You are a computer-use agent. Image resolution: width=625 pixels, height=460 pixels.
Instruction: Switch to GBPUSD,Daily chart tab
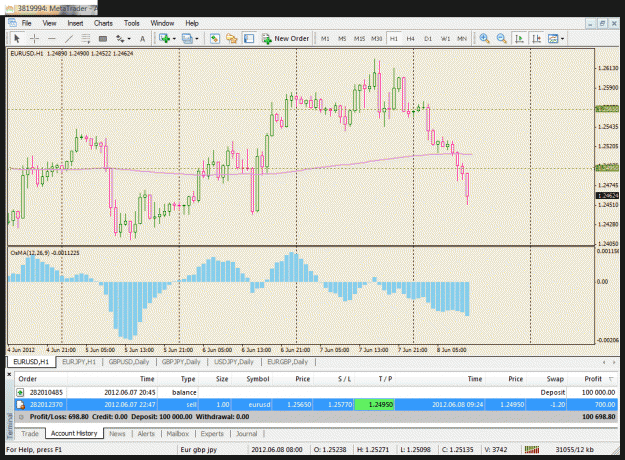click(x=129, y=362)
